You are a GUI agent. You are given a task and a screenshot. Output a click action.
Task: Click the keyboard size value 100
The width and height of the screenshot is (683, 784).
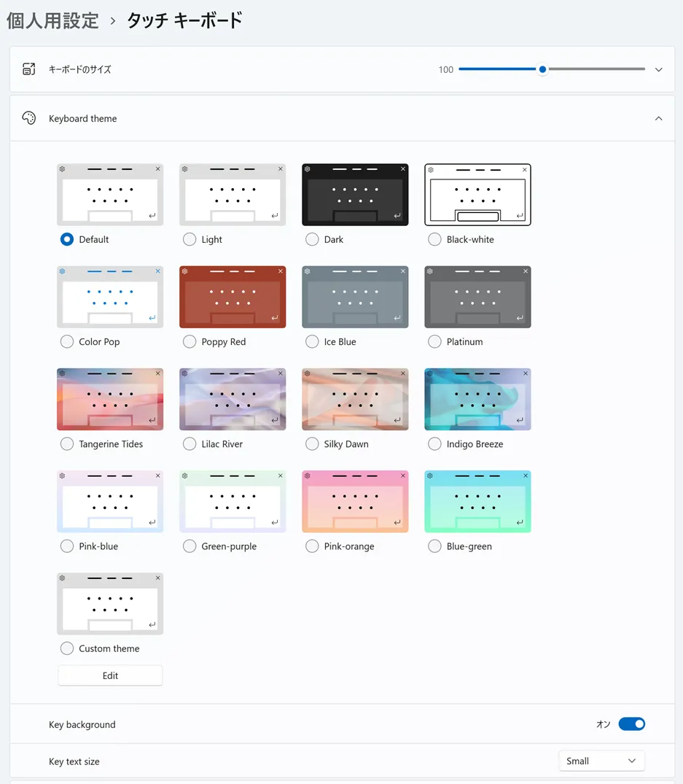(445, 69)
